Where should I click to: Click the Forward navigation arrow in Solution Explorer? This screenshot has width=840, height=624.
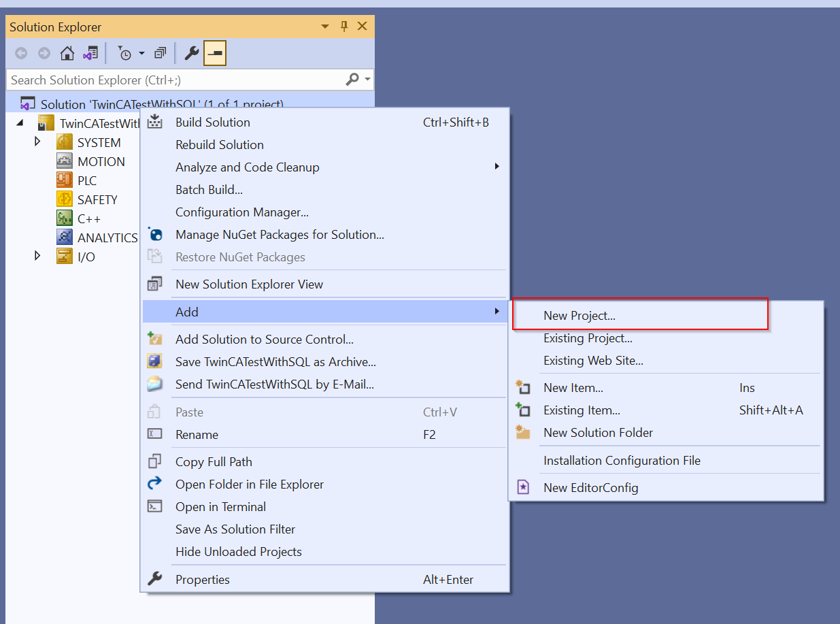44,53
